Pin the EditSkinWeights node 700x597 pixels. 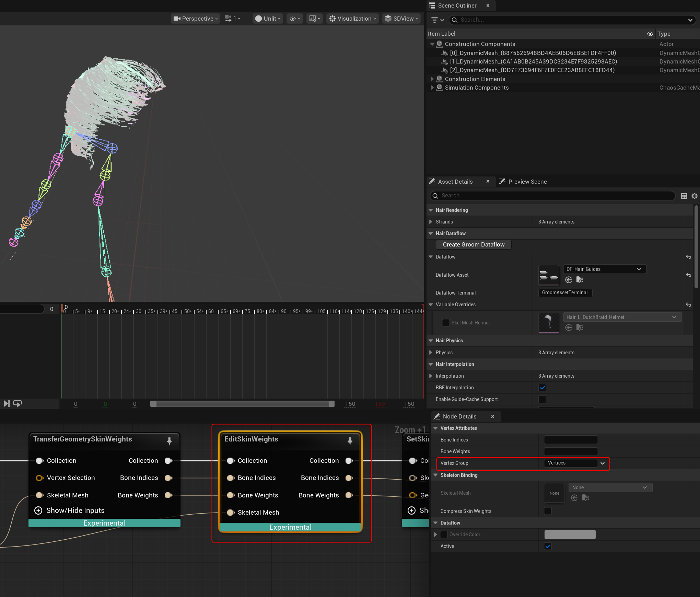(x=350, y=440)
